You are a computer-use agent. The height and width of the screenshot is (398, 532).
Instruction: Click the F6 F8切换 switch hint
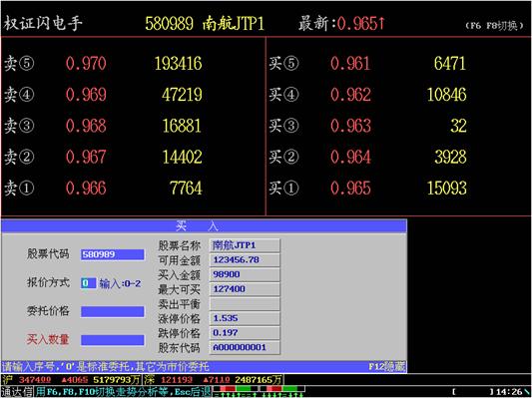tap(494, 25)
